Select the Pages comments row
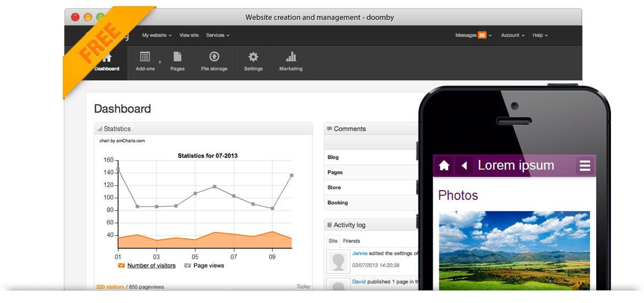 pyautogui.click(x=372, y=172)
